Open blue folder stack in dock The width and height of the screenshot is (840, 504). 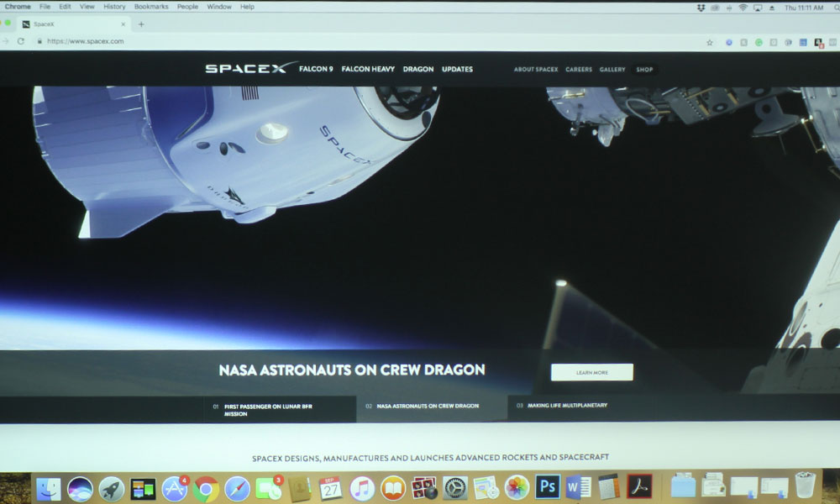683,486
